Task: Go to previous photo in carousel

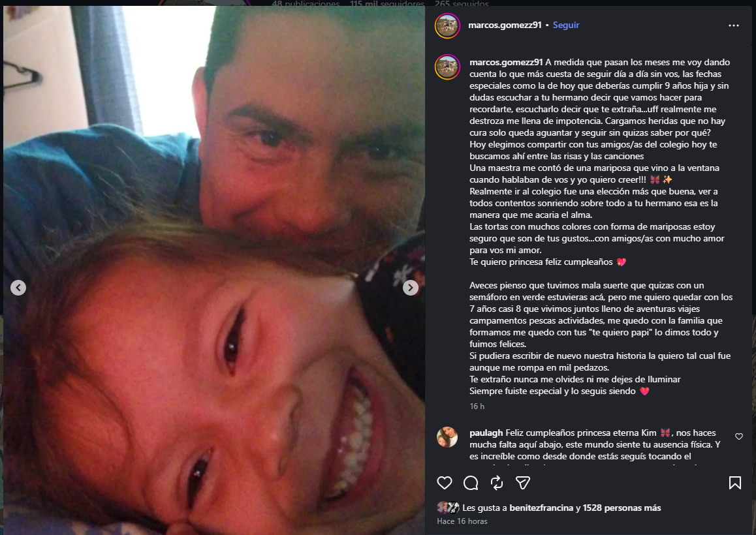Action: point(18,288)
